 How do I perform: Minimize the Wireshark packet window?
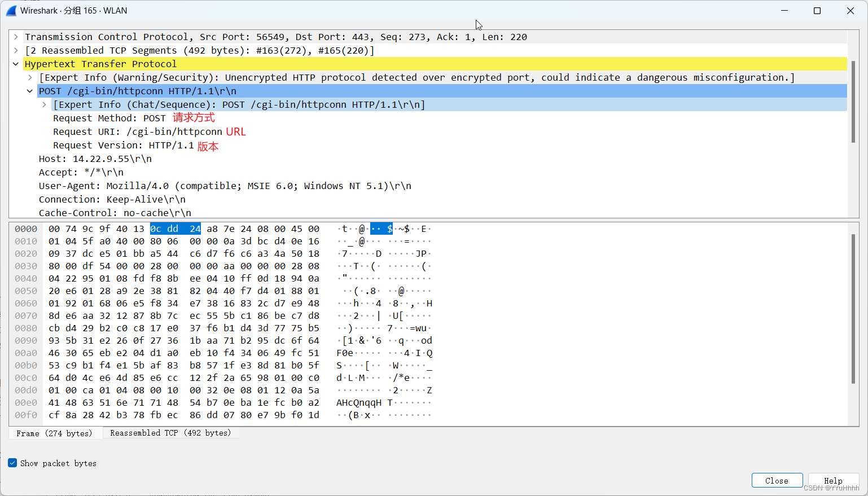tap(784, 11)
